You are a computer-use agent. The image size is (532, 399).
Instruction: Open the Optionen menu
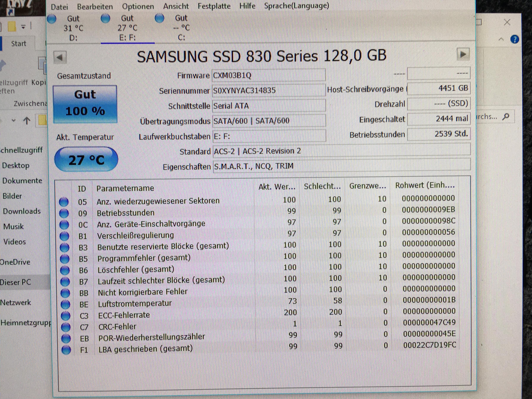pos(138,7)
